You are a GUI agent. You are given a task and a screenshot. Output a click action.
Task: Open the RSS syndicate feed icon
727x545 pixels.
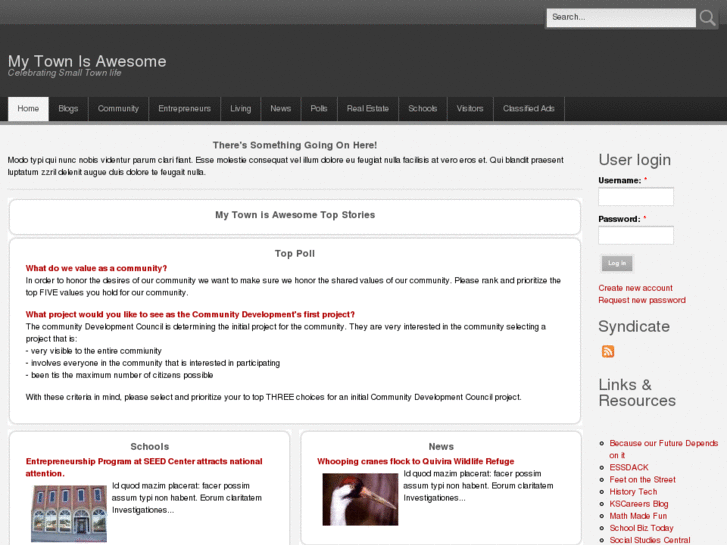point(608,351)
